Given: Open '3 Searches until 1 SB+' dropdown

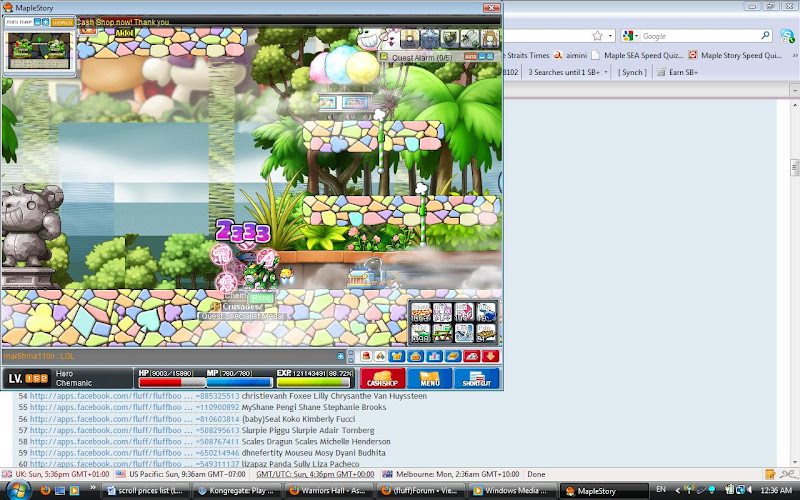Looking at the screenshot, I should (567, 72).
